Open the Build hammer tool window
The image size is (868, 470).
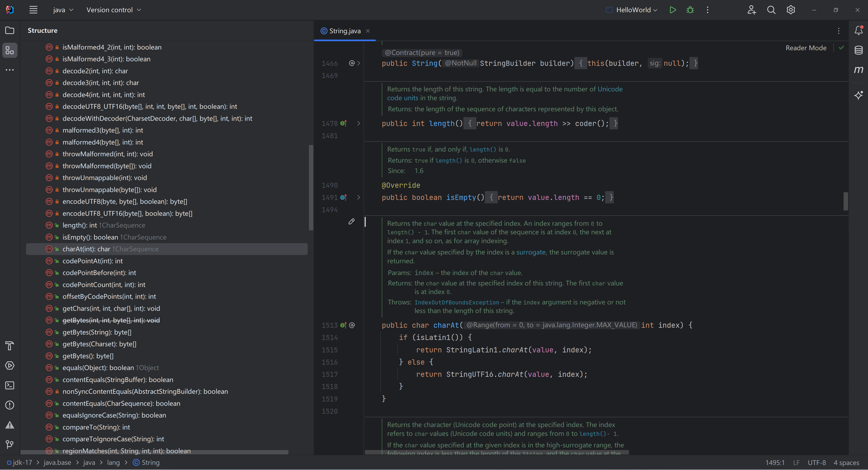pyautogui.click(x=10, y=346)
